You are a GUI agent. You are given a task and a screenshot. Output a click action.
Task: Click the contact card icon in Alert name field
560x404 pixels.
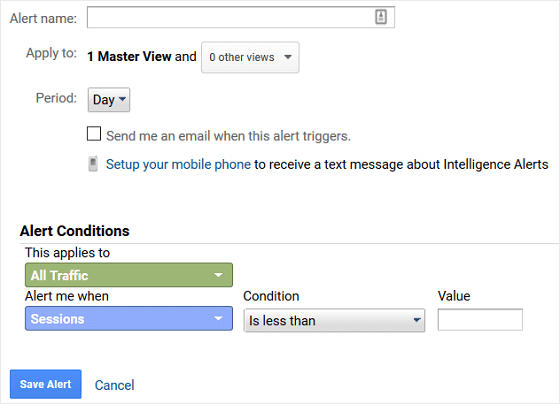click(381, 17)
